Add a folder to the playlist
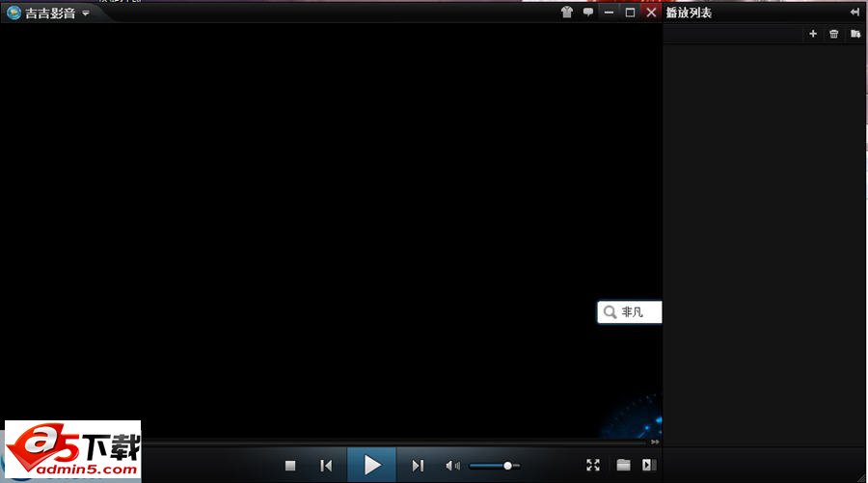This screenshot has width=868, height=483. click(x=855, y=34)
